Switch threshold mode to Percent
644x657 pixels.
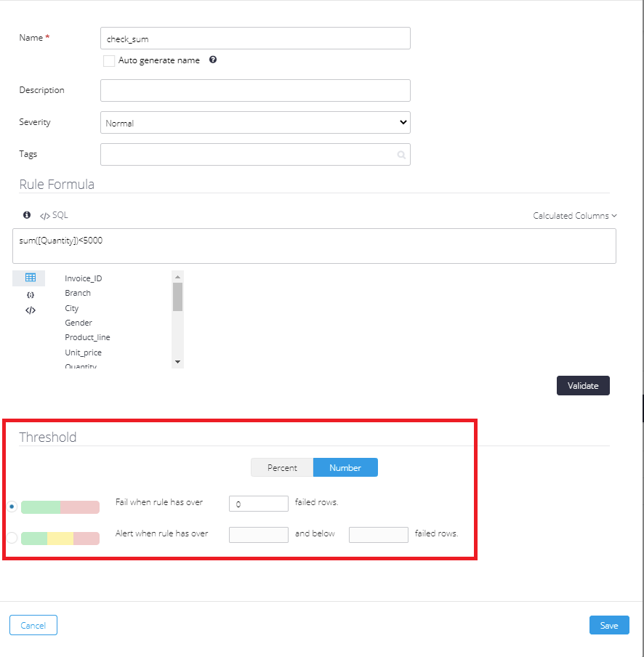(281, 467)
